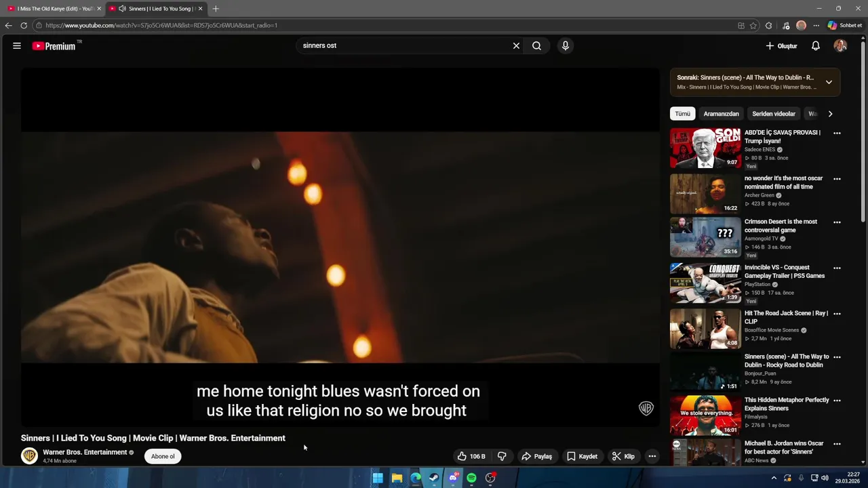Open the notifications bell
The height and width of the screenshot is (488, 868).
tap(816, 46)
